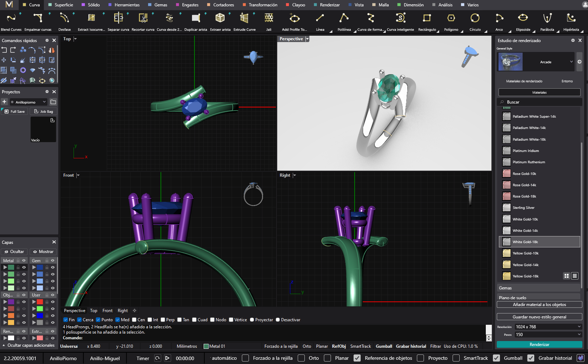
Task: Click the Renderizar button
Action: click(x=539, y=345)
